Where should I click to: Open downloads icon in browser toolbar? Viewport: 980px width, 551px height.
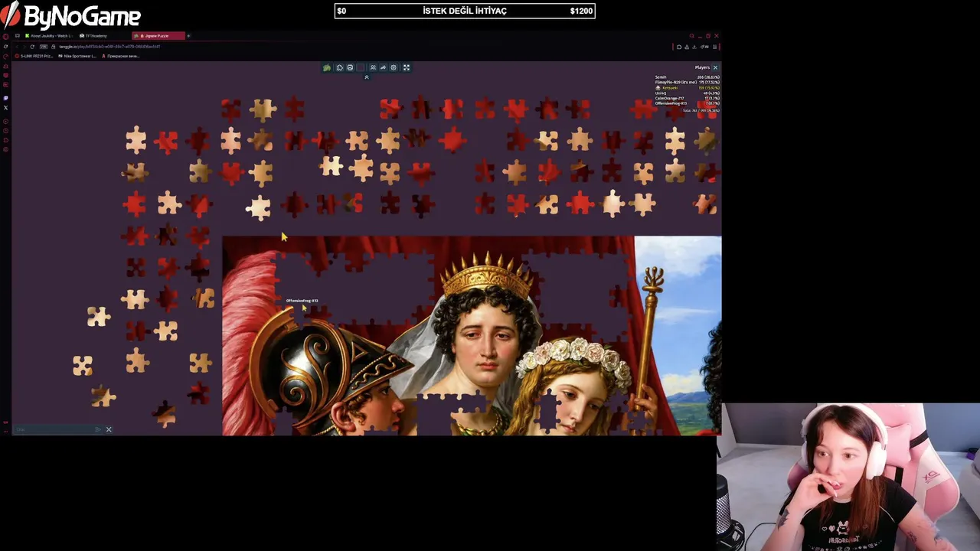click(694, 47)
